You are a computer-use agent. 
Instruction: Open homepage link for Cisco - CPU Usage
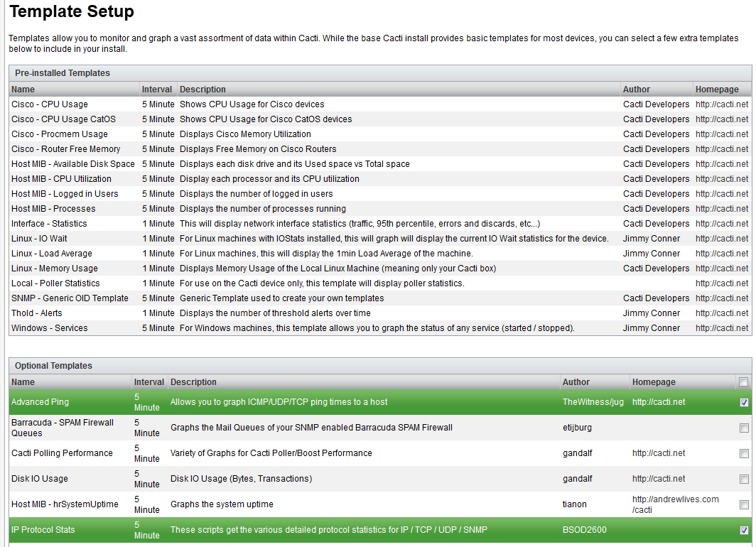[721, 104]
